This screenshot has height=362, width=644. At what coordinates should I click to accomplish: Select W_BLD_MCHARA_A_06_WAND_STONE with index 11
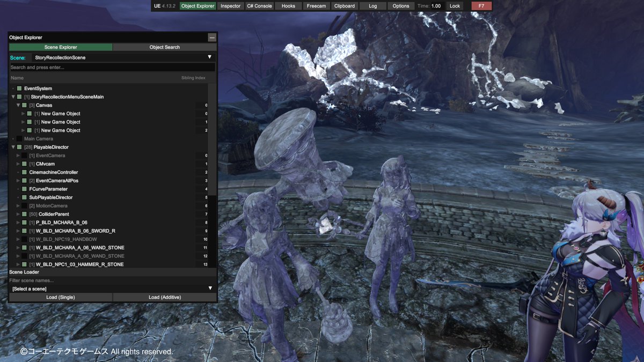(x=80, y=248)
